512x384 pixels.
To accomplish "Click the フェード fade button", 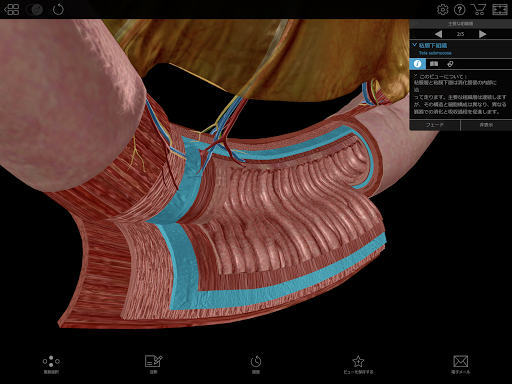I will pos(435,125).
